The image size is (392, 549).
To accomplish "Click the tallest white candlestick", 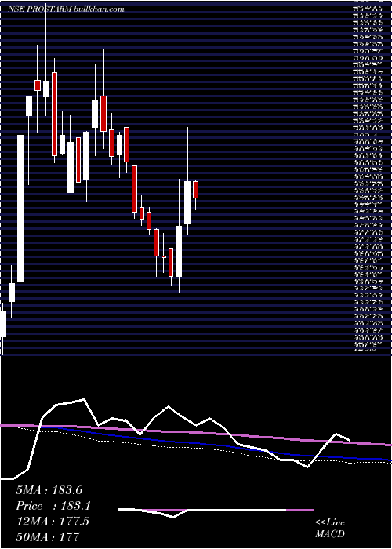I will (20, 208).
